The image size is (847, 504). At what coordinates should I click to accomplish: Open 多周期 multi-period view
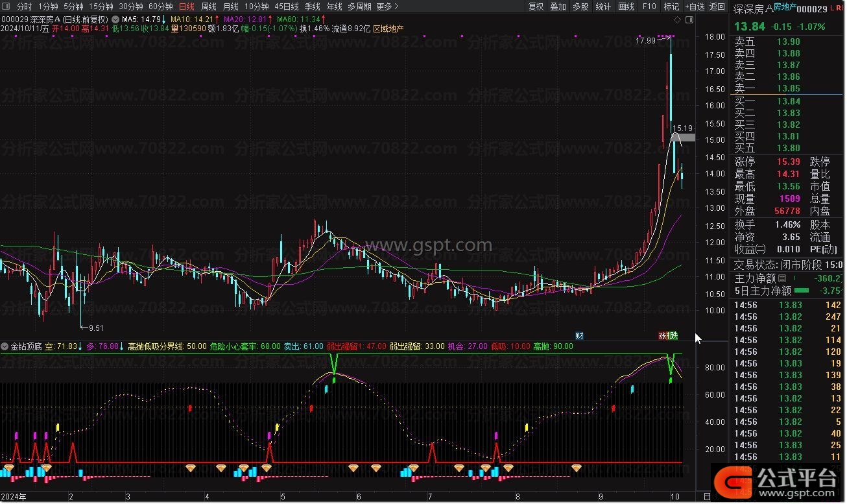[x=359, y=6]
